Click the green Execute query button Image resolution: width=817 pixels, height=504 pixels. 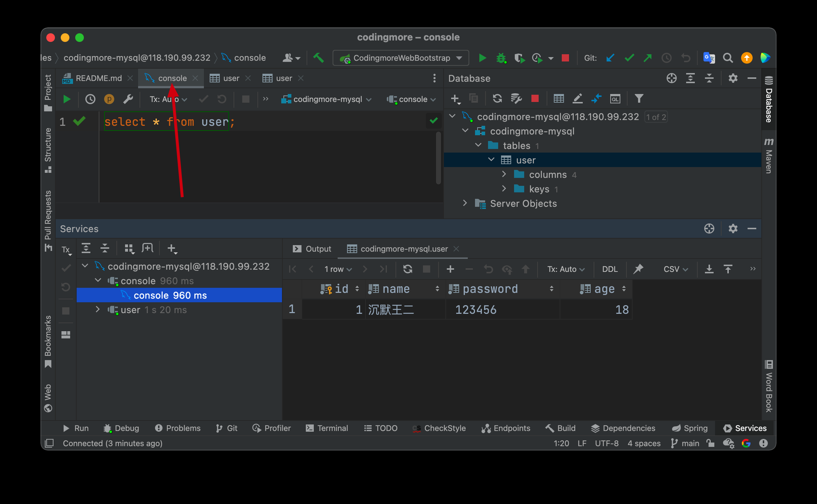[x=67, y=99]
